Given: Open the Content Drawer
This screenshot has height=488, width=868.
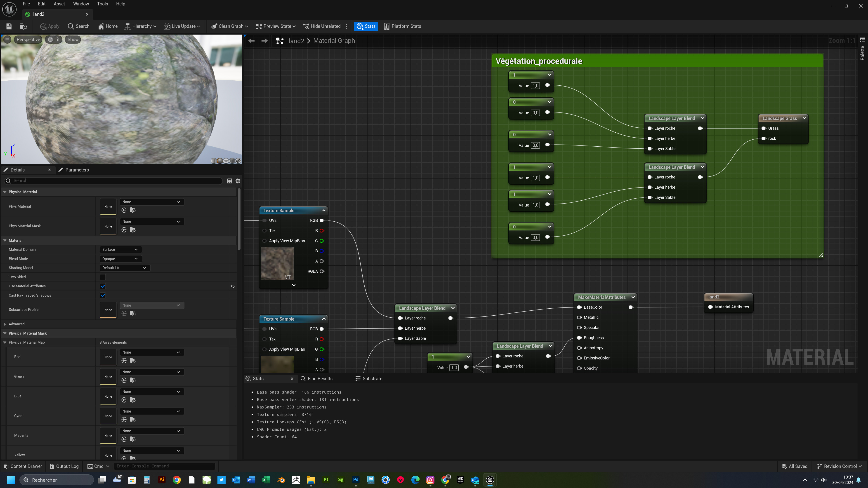Looking at the screenshot, I should [x=23, y=466].
